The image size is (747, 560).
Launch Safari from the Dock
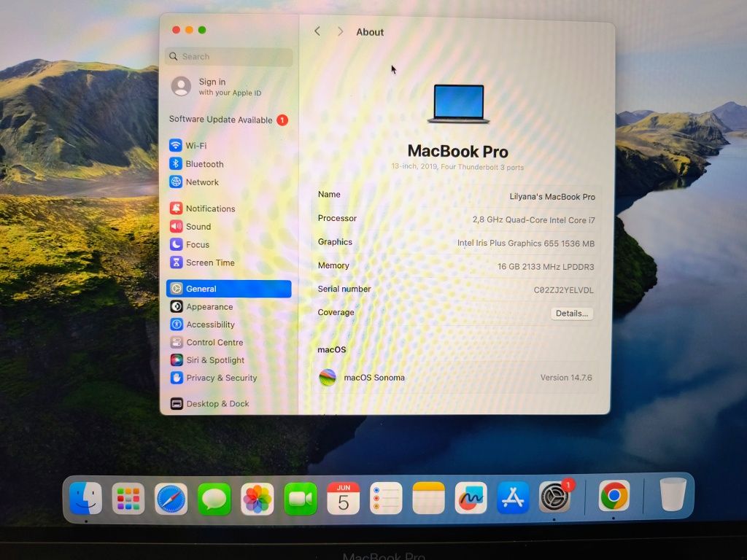[171, 499]
